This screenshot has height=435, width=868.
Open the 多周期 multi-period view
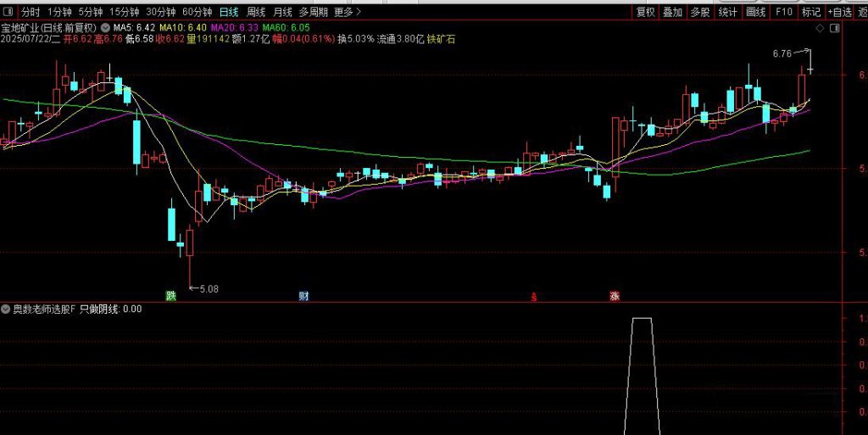[313, 12]
